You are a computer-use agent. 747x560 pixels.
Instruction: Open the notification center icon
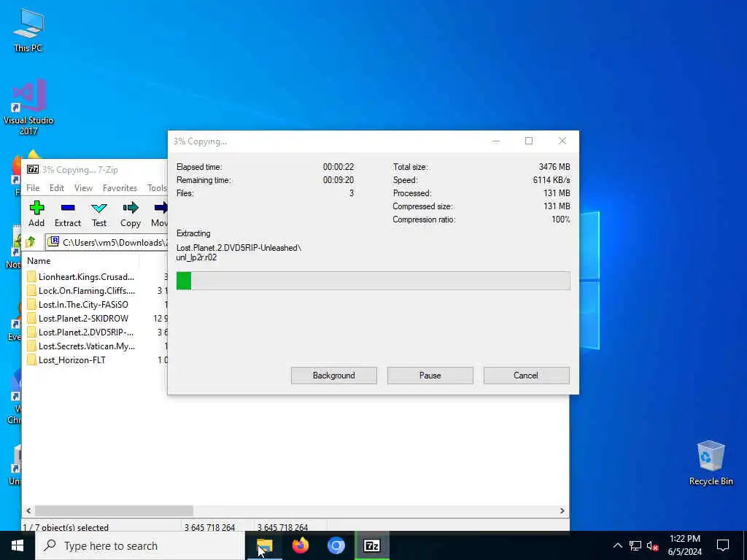tap(723, 545)
